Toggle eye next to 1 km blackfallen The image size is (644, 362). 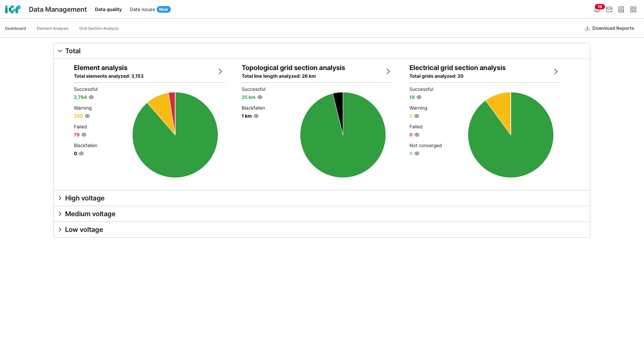[x=256, y=116]
